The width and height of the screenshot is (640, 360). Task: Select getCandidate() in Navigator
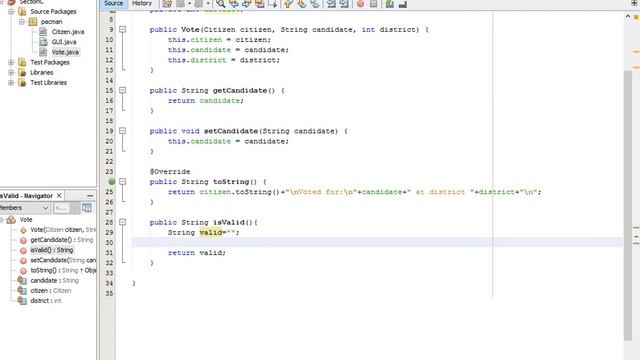pyautogui.click(x=62, y=240)
